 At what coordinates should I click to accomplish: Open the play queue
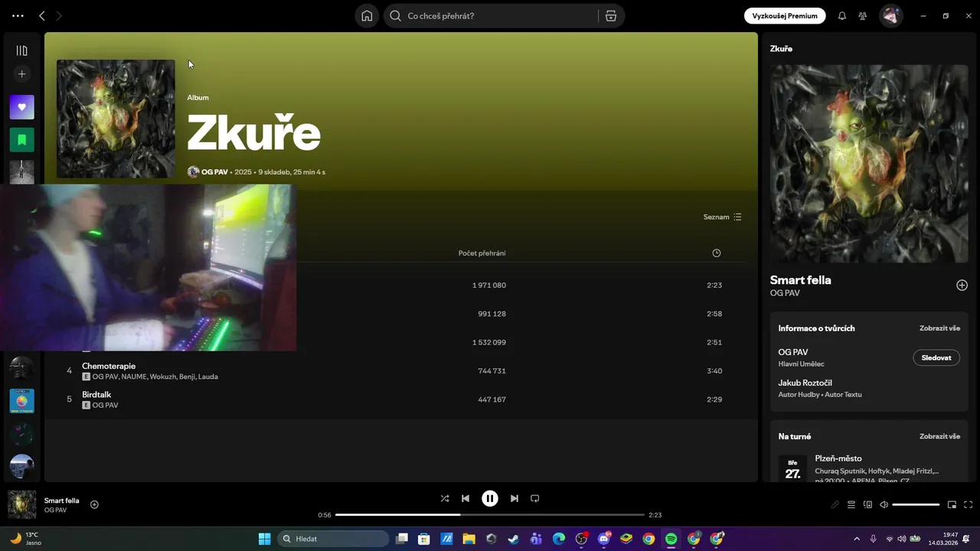point(851,505)
